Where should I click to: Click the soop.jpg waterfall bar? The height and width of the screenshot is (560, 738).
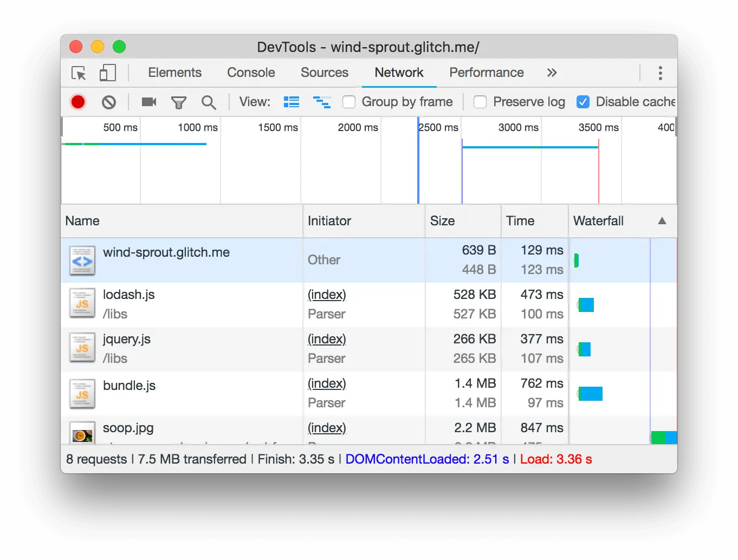(x=664, y=438)
